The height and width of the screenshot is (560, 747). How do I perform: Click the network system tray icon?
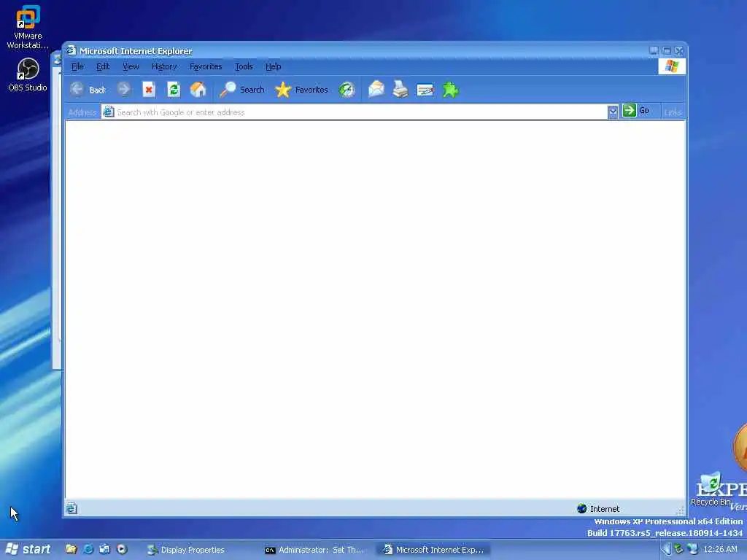point(692,549)
